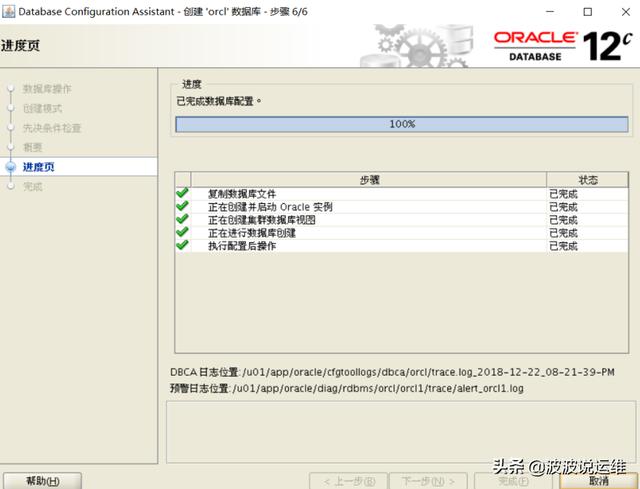Select 先决条件检查 in the step list
This screenshot has width=640, height=489.
click(x=52, y=128)
